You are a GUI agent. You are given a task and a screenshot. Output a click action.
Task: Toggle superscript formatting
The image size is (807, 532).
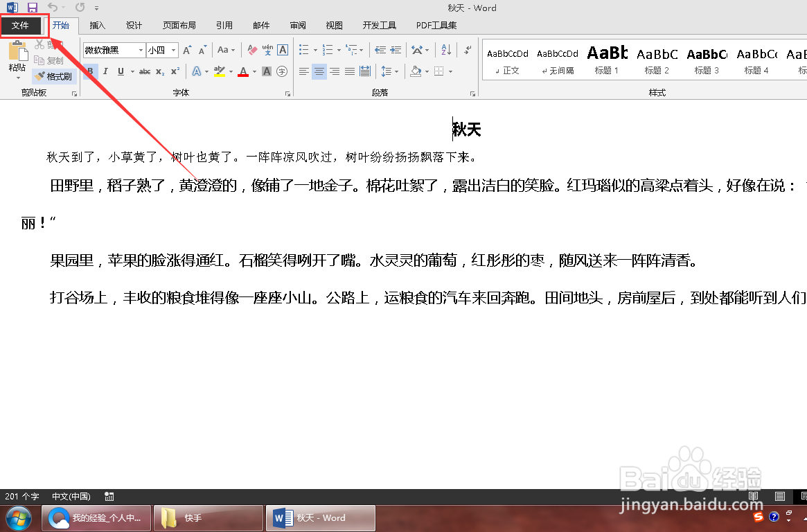[175, 71]
